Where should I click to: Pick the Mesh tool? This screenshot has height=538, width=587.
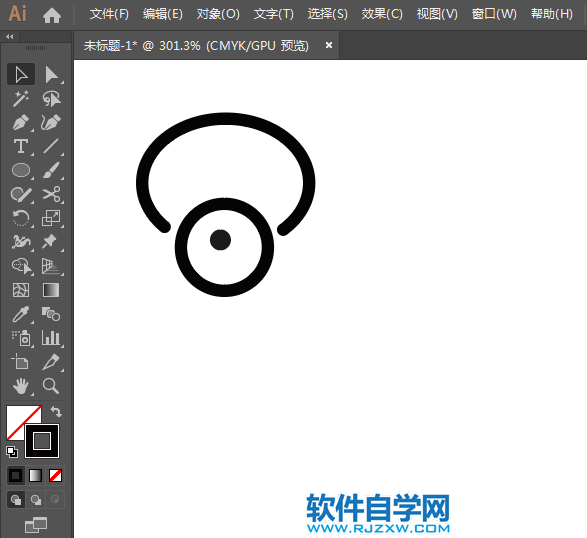coord(21,290)
